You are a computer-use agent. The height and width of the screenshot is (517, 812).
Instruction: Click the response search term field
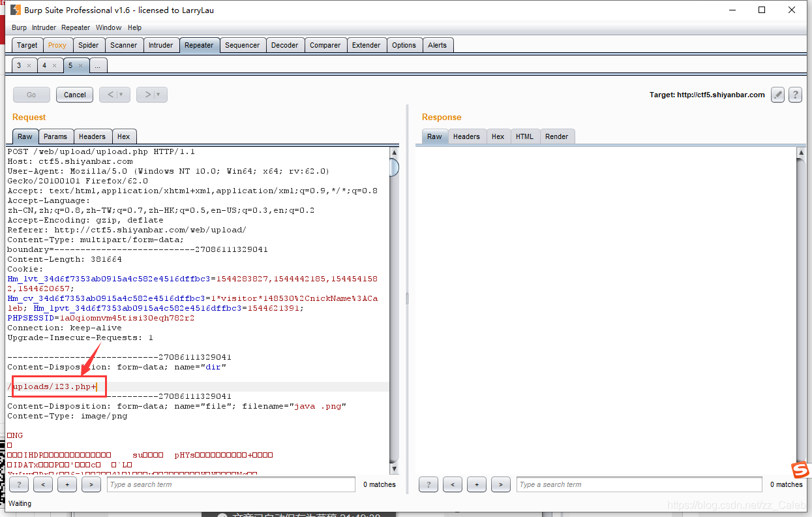[x=640, y=484]
